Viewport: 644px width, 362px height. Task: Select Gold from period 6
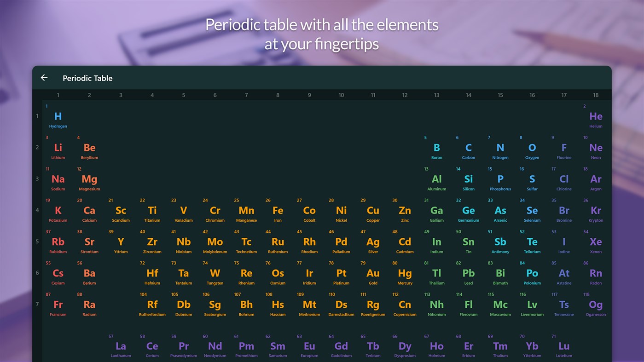tap(372, 274)
